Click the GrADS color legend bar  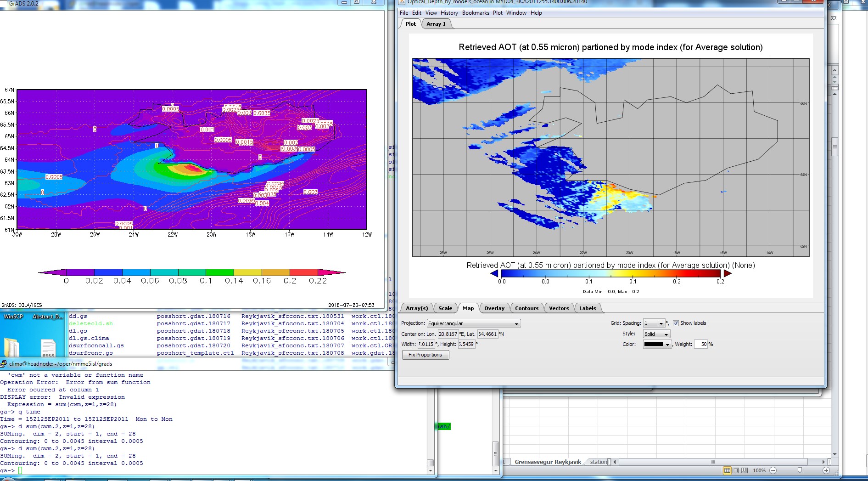click(192, 272)
